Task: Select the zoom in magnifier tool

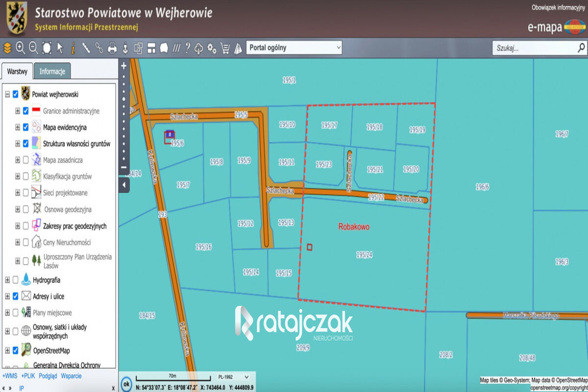Action: [20, 48]
